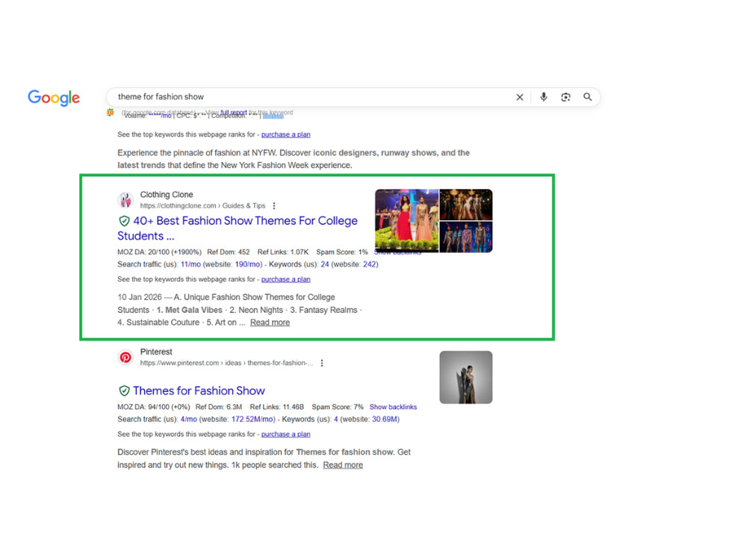Clear the search box with X icon
Screen dimensions: 747x560
[520, 97]
